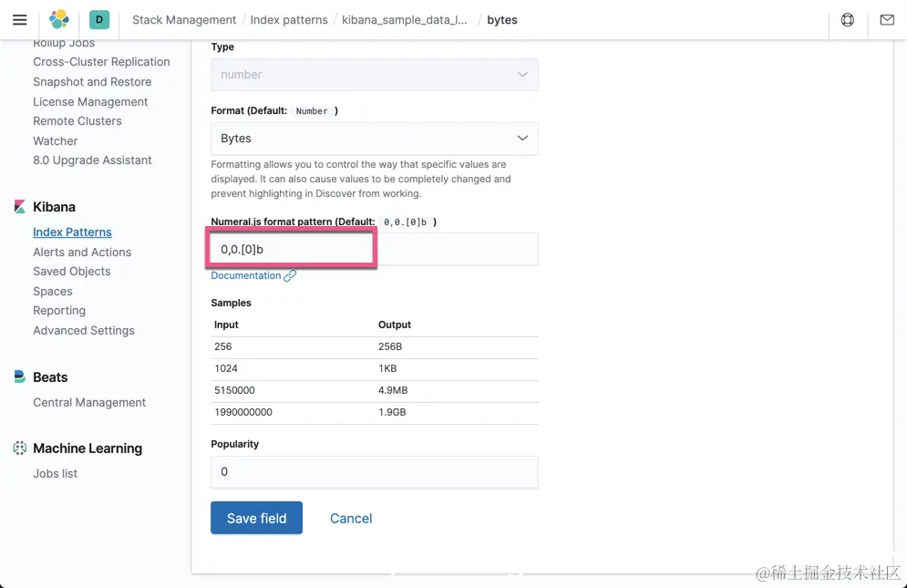Screen dimensions: 907x588
Task: Go to Index patterns breadcrumb
Action: coord(289,20)
